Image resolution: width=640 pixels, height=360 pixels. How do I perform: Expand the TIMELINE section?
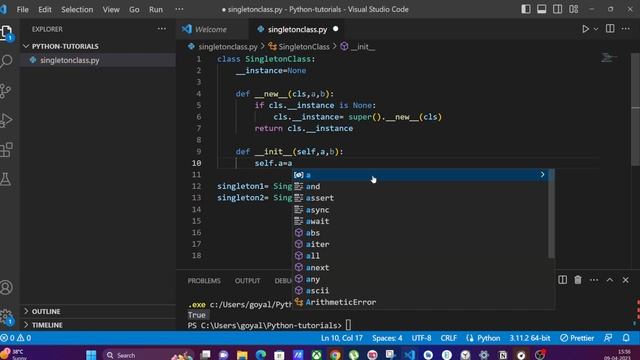coord(98,325)
